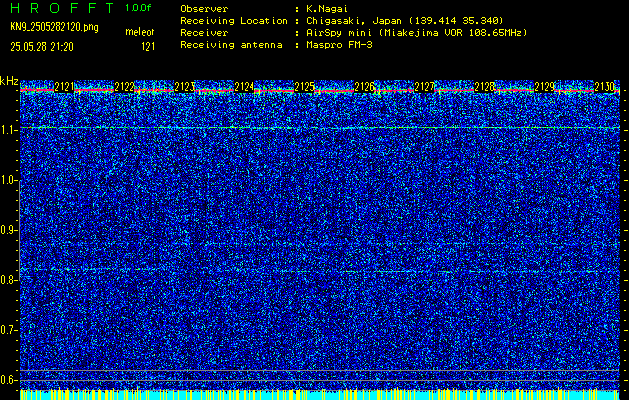Click the green carrier line at 1.1 kHz
This screenshot has height=400, width=629.
click(x=319, y=128)
